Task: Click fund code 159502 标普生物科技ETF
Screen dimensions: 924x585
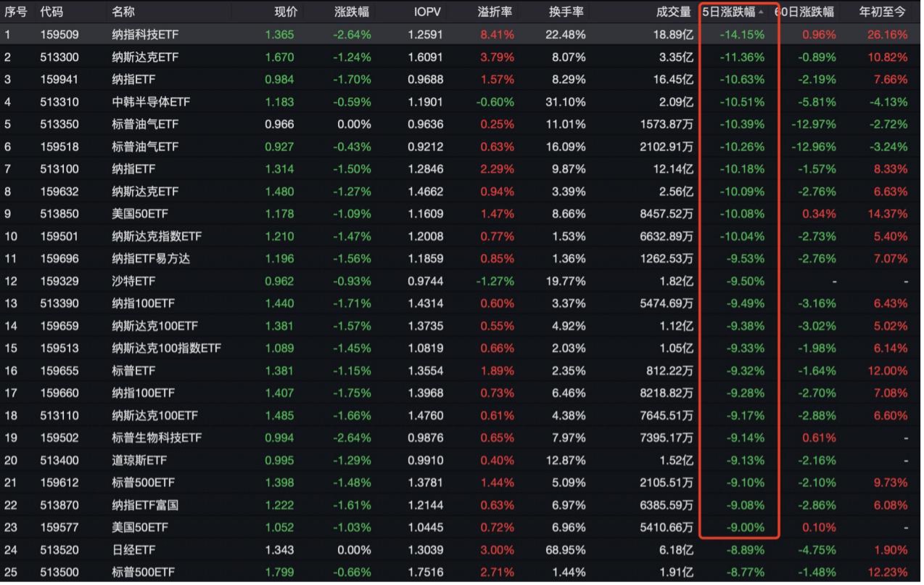Action: click(59, 438)
